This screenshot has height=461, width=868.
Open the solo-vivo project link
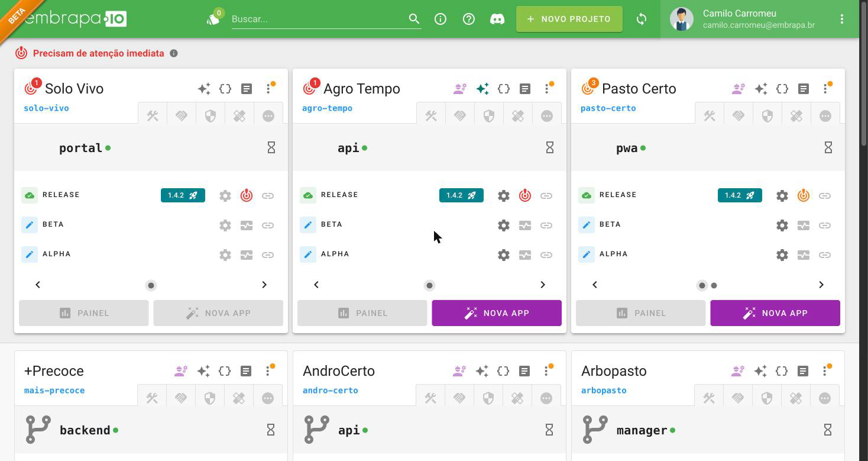[x=46, y=108]
